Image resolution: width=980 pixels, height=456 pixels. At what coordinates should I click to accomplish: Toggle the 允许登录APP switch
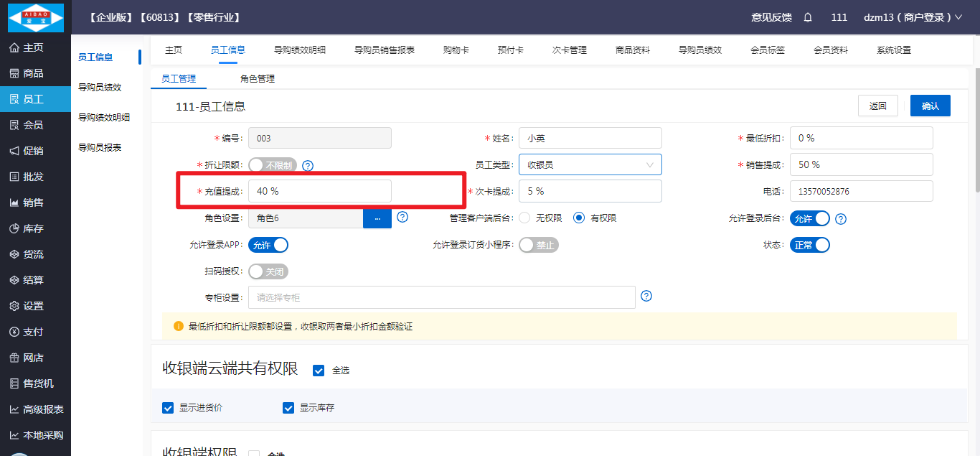[x=268, y=245]
